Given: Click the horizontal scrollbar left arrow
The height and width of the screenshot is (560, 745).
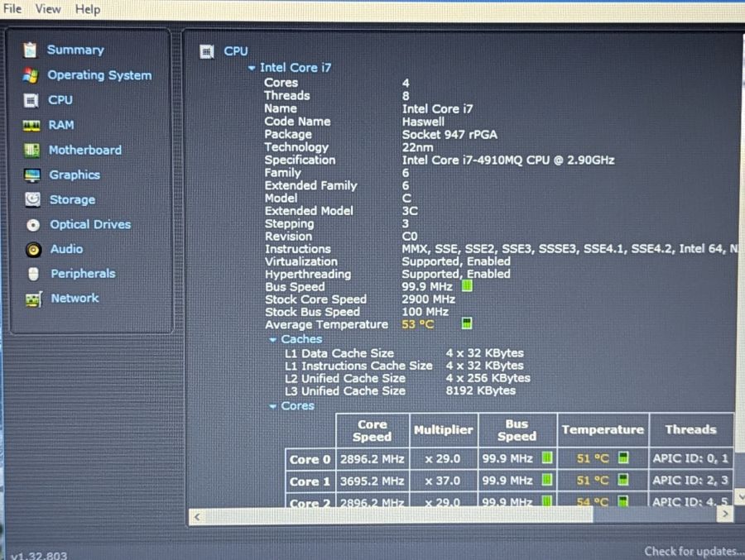Looking at the screenshot, I should 197,517.
